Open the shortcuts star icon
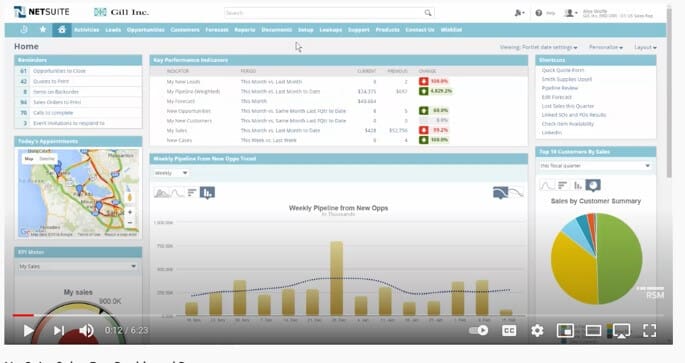 (43, 30)
